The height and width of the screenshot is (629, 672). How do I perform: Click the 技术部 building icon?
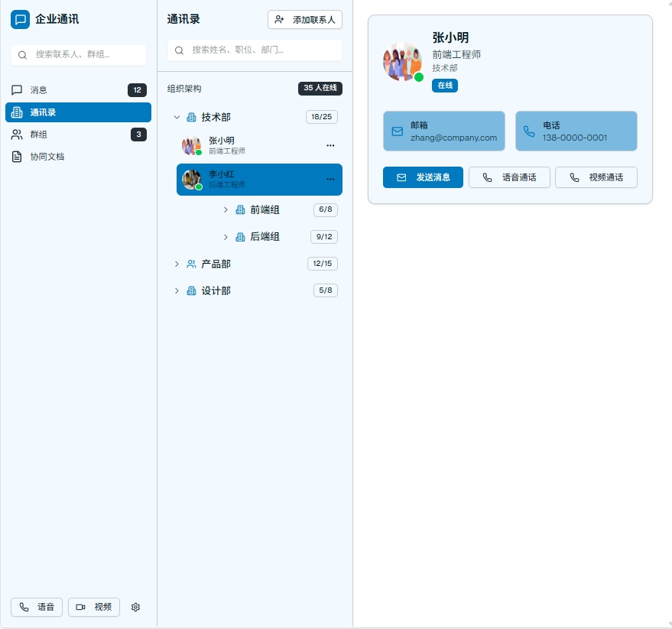(191, 117)
